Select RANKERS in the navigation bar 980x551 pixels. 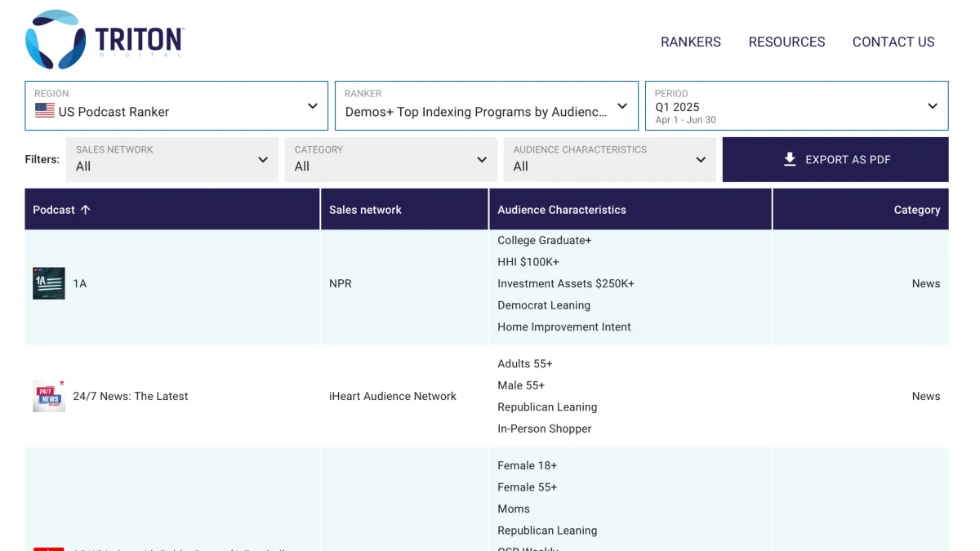(691, 42)
